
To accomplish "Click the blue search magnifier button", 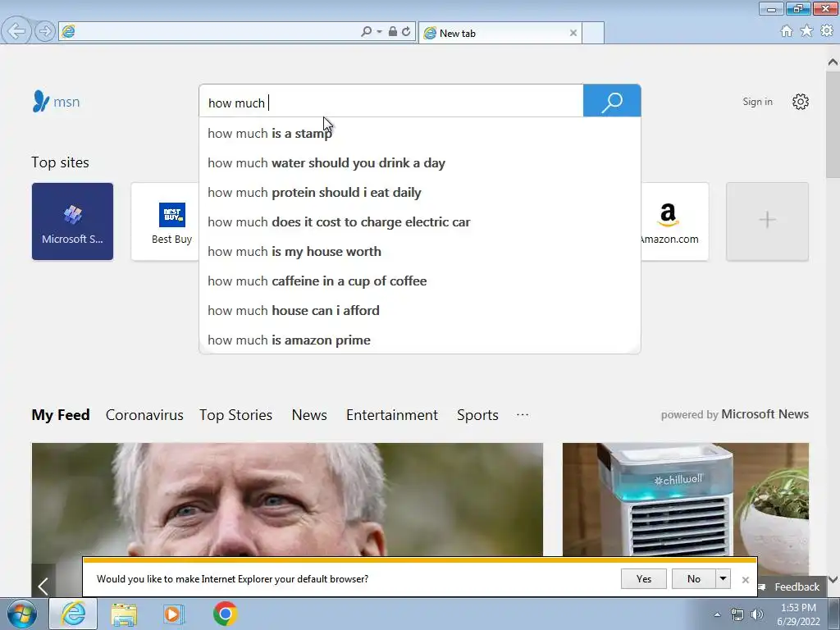I will (x=612, y=101).
